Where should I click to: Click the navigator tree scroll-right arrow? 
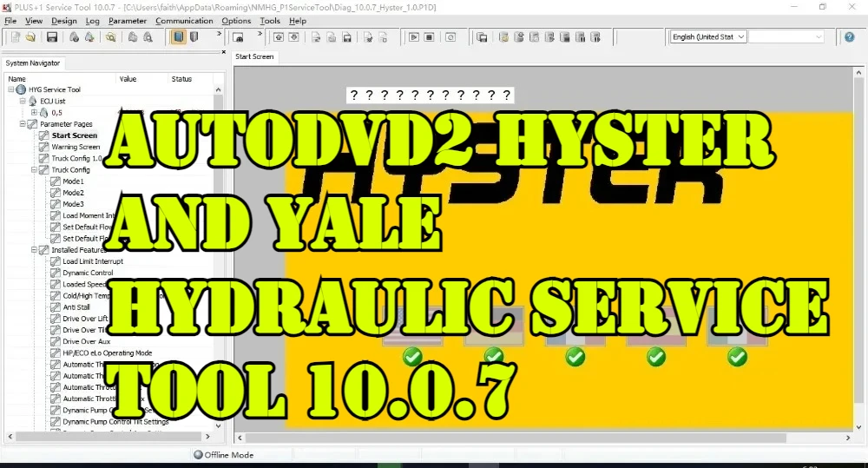207,437
